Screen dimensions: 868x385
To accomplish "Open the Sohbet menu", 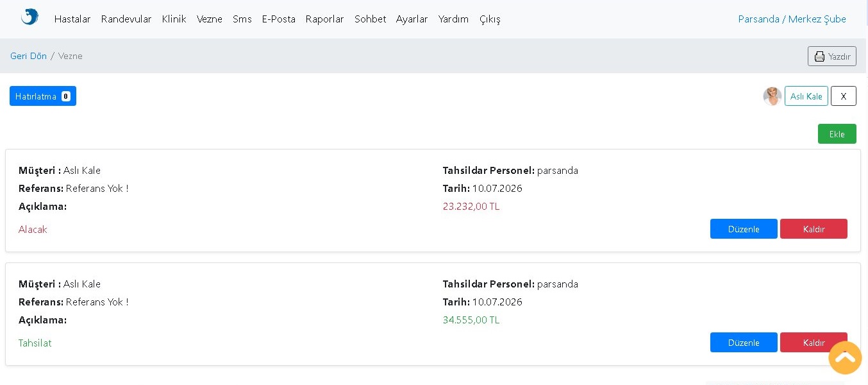I will [371, 19].
